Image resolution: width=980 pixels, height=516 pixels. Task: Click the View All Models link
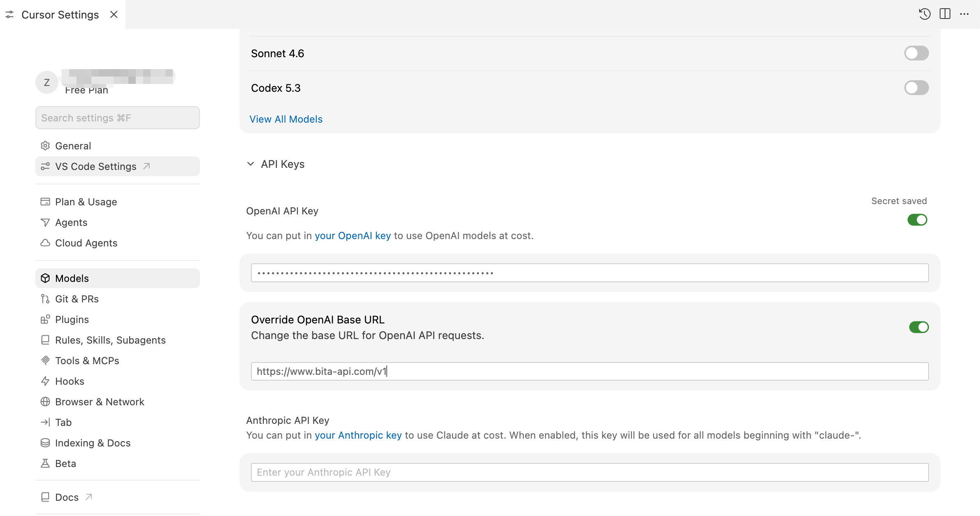click(x=286, y=119)
